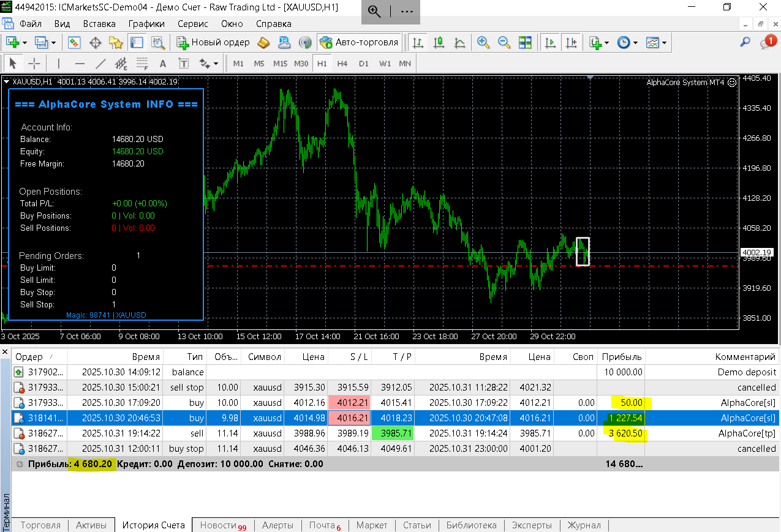This screenshot has height=532, width=781.
Task: Expand the indicators list dropdown
Action: tap(606, 43)
